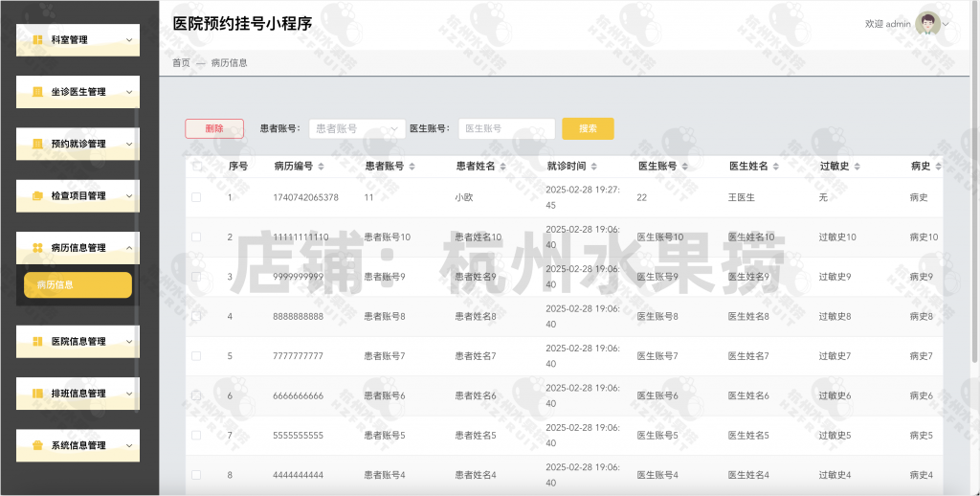Expand 科室管理 menu chevron
The image size is (980, 496).
click(x=129, y=40)
